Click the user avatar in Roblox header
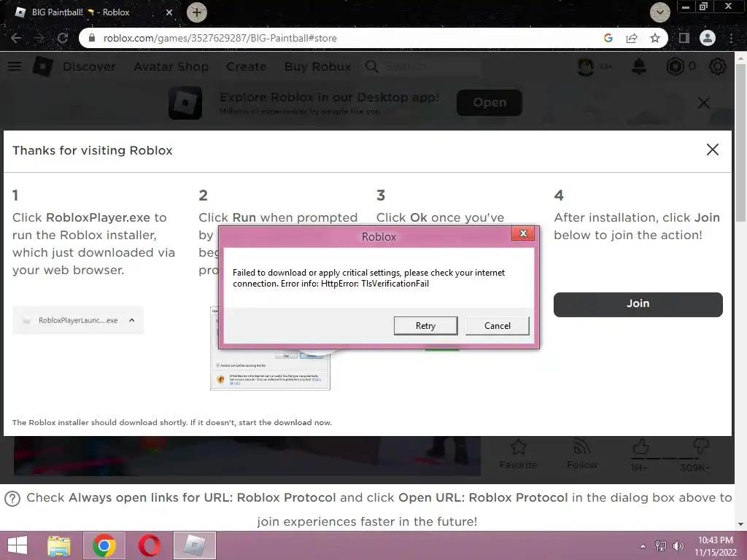The width and height of the screenshot is (747, 560). [x=586, y=66]
